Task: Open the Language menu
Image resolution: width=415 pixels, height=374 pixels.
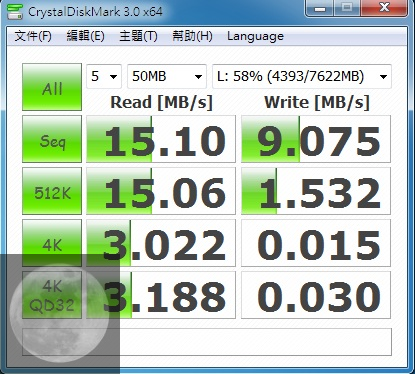Action: tap(255, 36)
